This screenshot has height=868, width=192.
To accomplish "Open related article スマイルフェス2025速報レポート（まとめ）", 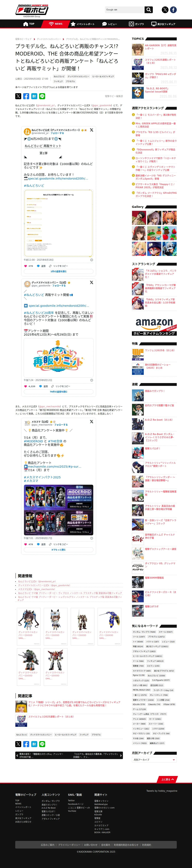I will 51,716.
